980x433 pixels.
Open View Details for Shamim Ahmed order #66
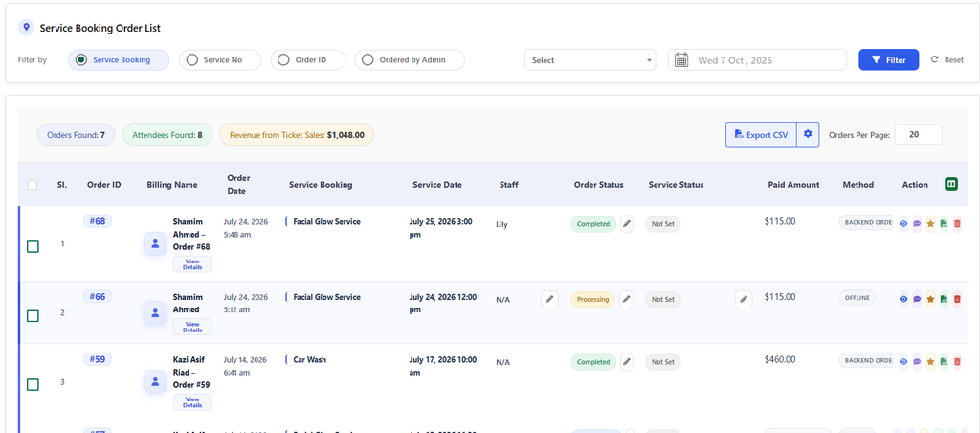[192, 327]
